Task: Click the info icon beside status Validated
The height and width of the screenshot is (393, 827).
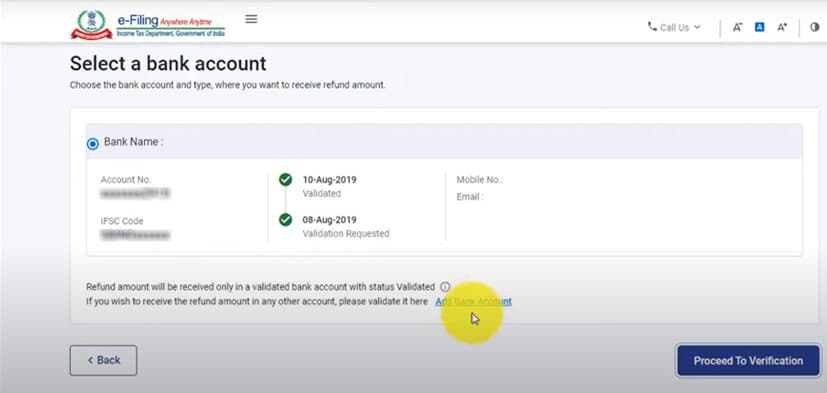Action: click(445, 286)
